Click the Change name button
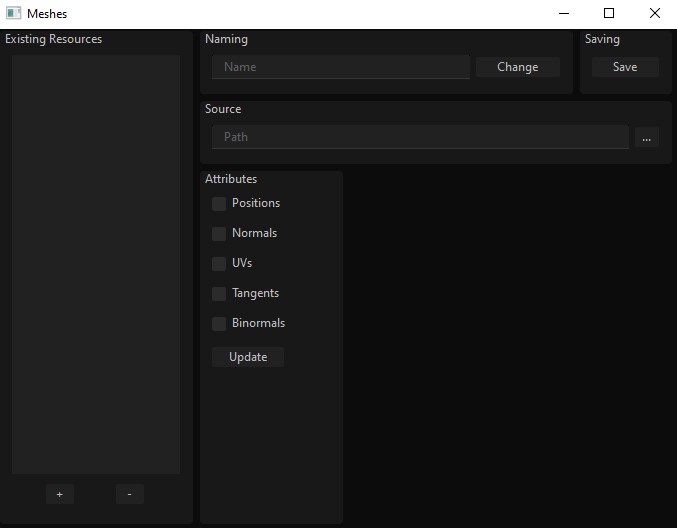The width and height of the screenshot is (677, 528). 518,67
